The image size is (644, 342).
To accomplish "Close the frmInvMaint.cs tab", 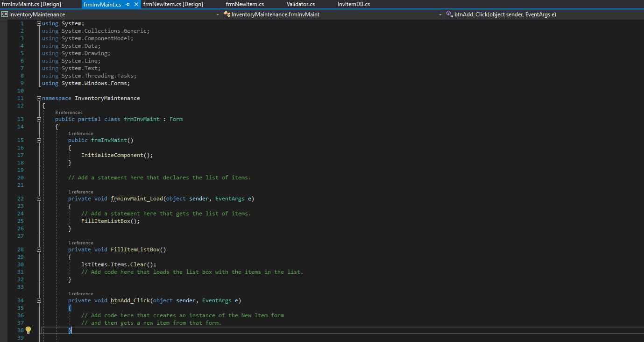I will tap(135, 4).
